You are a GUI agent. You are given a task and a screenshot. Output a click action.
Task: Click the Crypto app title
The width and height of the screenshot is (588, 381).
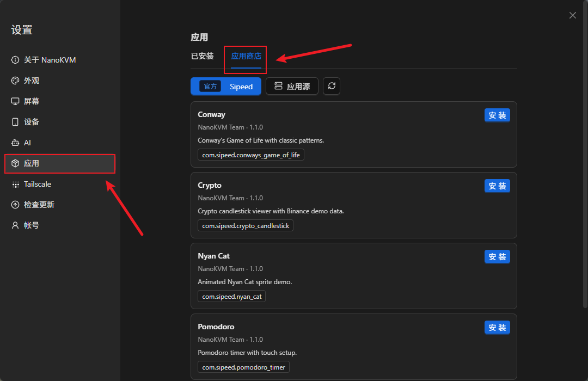click(x=210, y=185)
